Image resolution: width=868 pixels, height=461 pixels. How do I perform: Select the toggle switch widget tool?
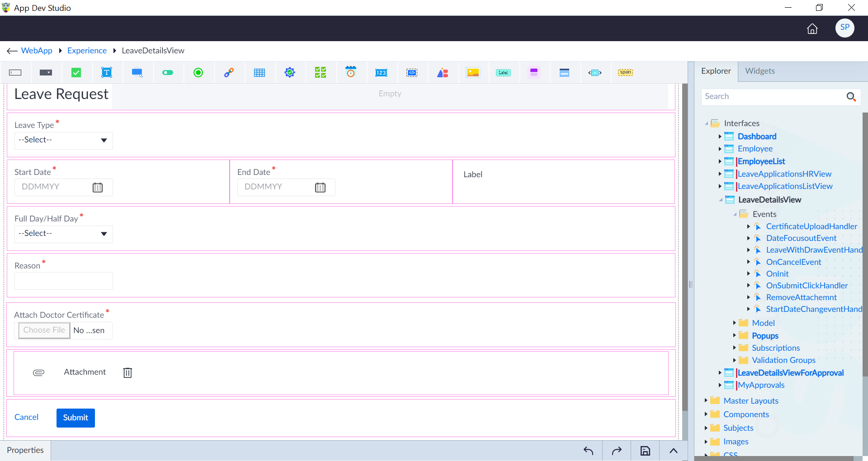168,73
